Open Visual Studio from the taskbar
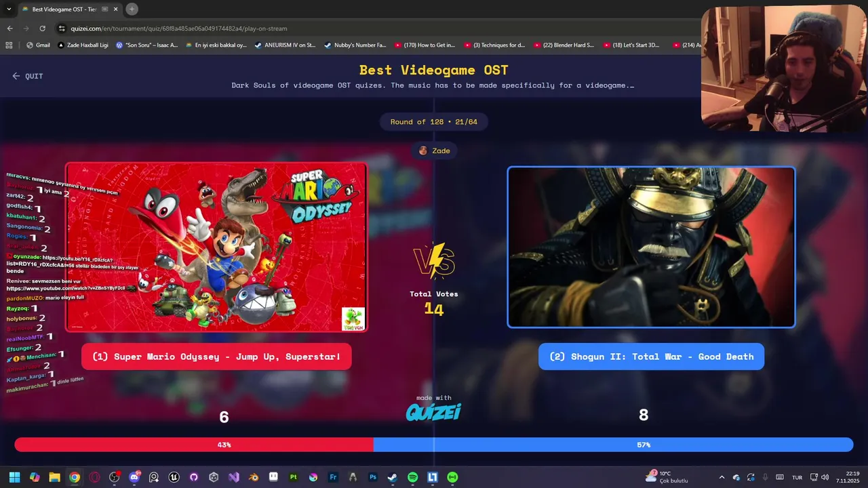This screenshot has width=868, height=488. click(x=233, y=477)
